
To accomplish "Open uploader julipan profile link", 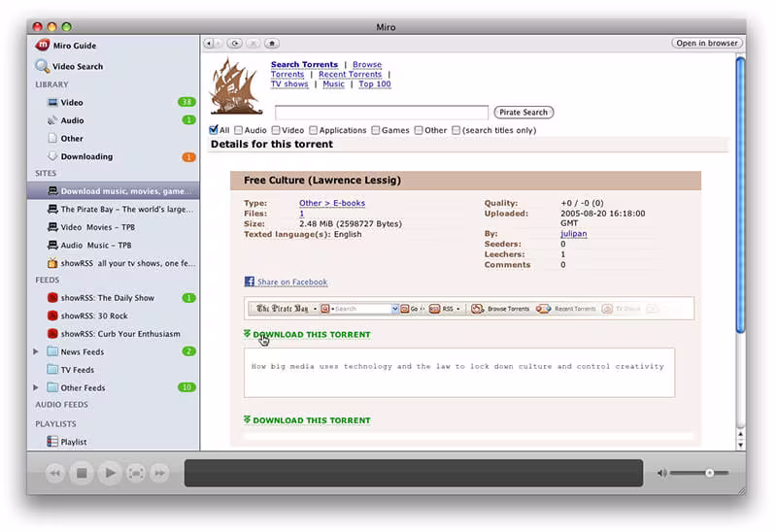I will [x=573, y=233].
